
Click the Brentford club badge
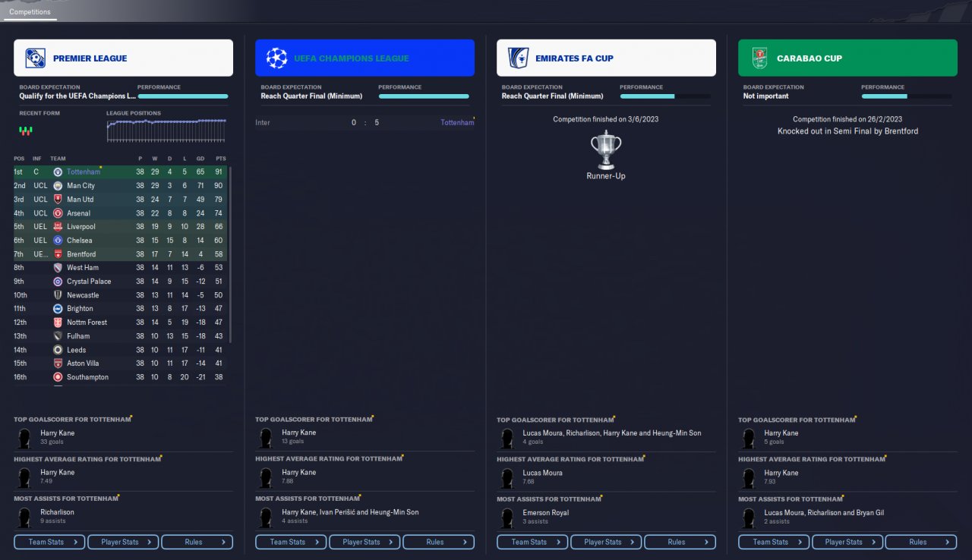[x=58, y=254]
